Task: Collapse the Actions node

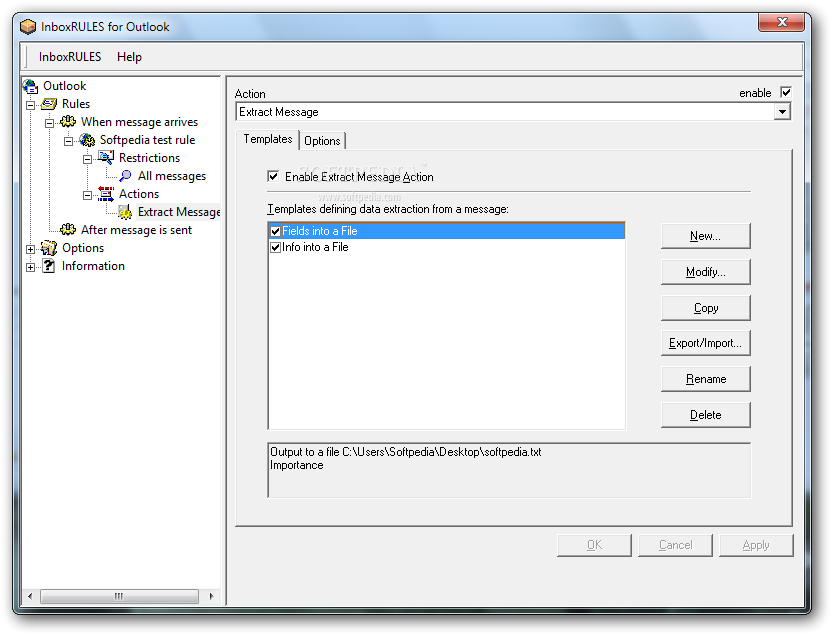Action: [88, 195]
